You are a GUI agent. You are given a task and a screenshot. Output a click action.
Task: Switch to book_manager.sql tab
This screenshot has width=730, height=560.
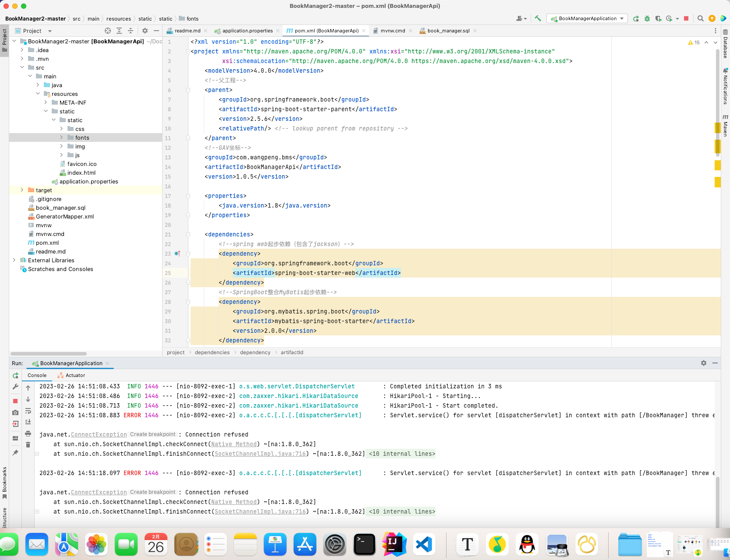448,31
